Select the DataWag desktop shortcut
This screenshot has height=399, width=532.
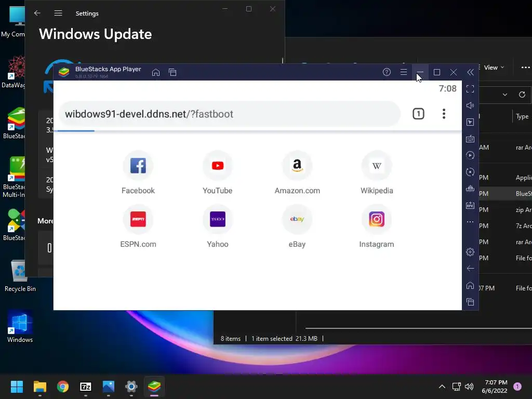point(13,72)
